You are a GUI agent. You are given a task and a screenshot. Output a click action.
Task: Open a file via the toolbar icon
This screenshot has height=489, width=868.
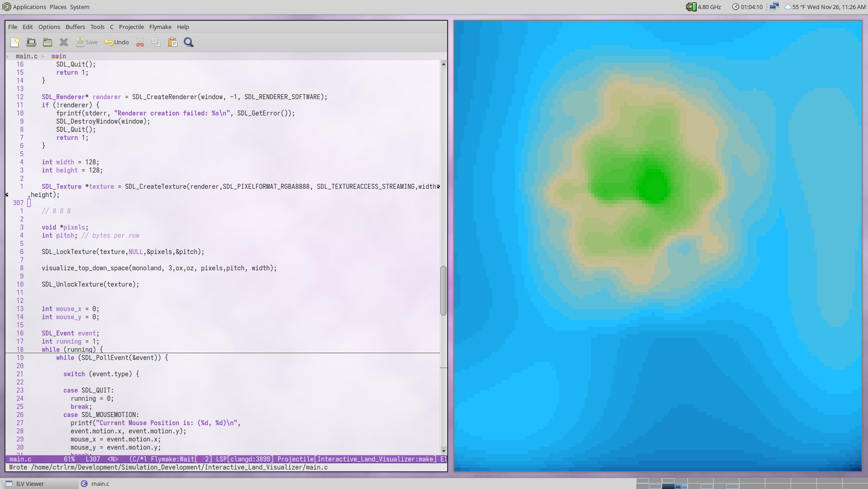(31, 42)
